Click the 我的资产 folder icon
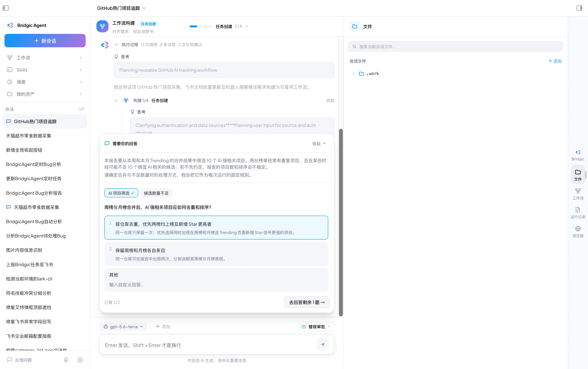The height and width of the screenshot is (369, 588). pyautogui.click(x=9, y=94)
